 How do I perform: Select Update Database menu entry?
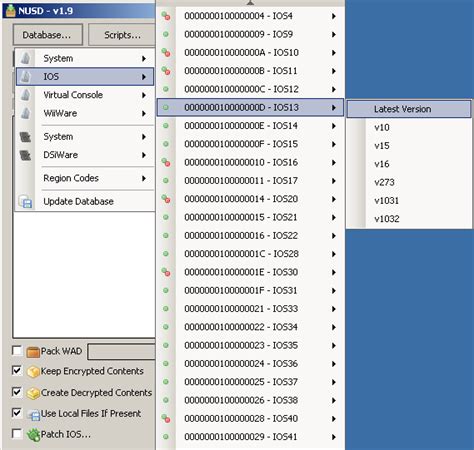pos(85,202)
